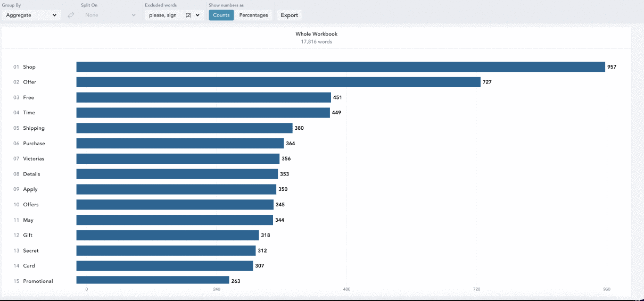Click the word label 'Gift'
This screenshot has width=644, height=301.
28,235
